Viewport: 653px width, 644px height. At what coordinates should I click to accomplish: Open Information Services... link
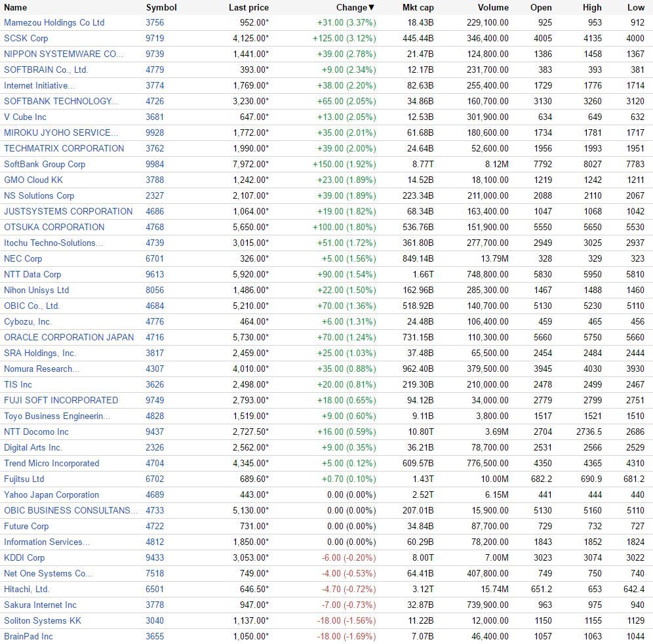[x=47, y=542]
